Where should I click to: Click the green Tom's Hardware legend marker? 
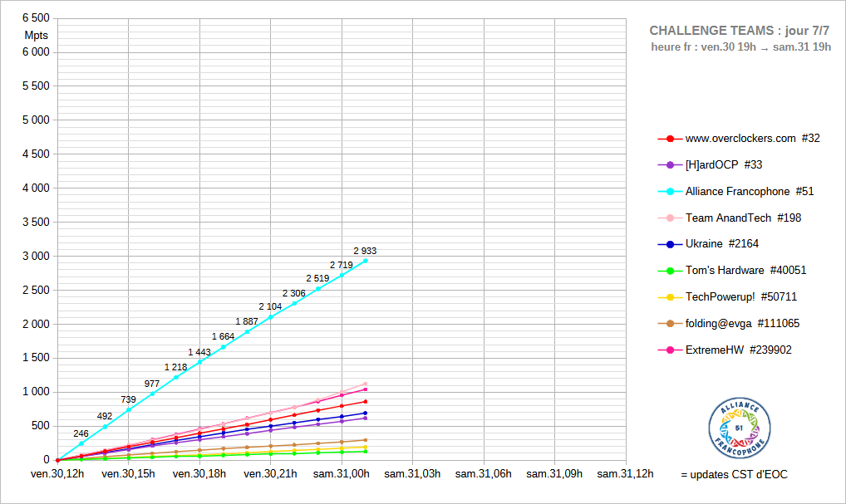pyautogui.click(x=670, y=271)
